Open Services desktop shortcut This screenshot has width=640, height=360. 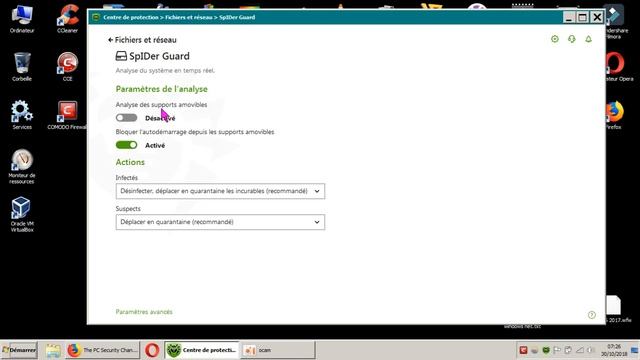pyautogui.click(x=22, y=115)
